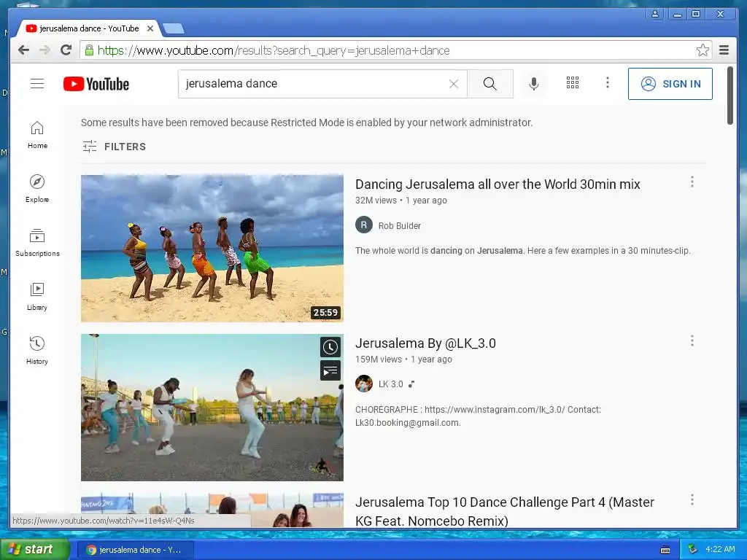
Task: Open Explore in the sidebar
Action: point(37,189)
